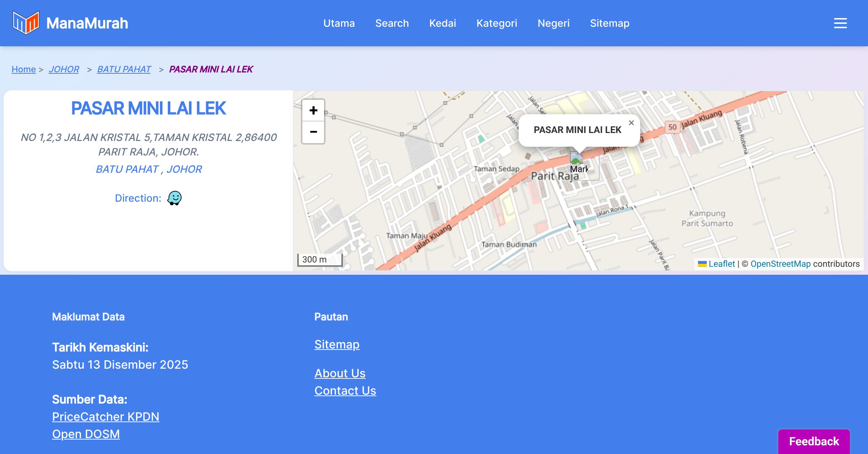Zoom in on the map
Image resolution: width=868 pixels, height=454 pixels.
click(313, 110)
